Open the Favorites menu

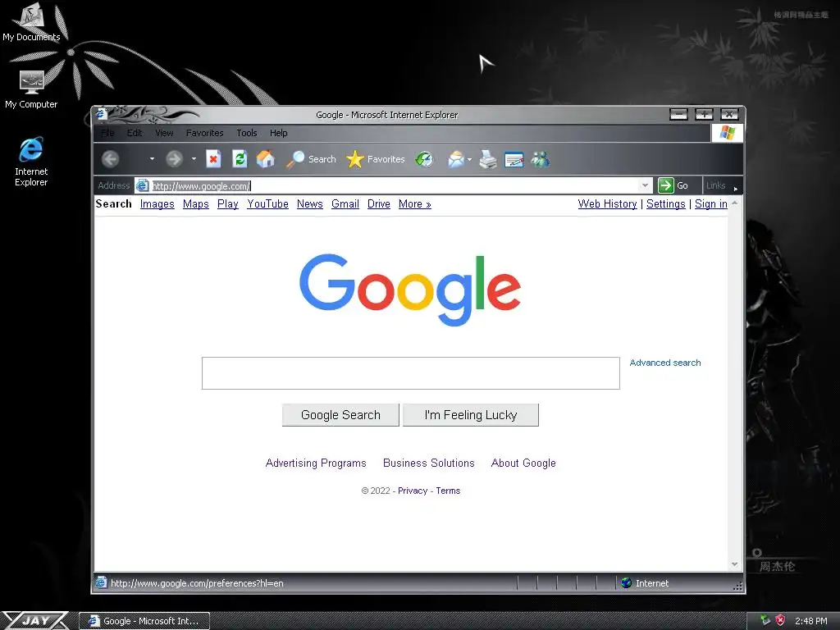pyautogui.click(x=204, y=133)
